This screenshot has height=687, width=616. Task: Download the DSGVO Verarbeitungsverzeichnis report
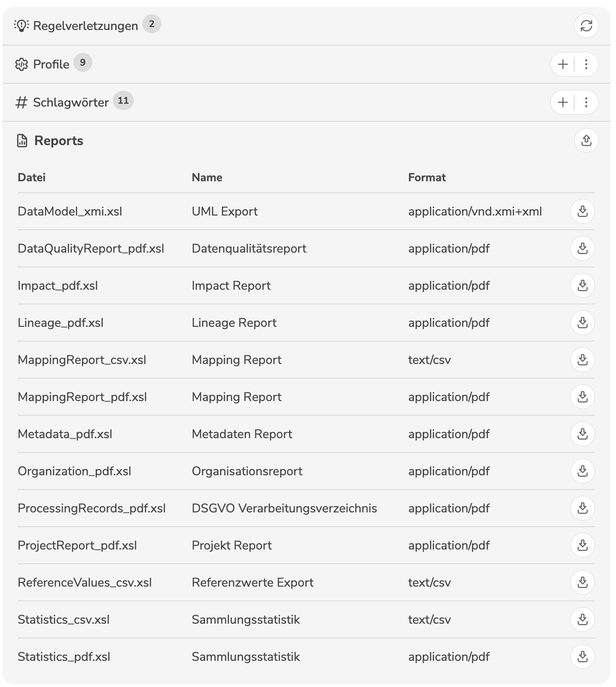point(582,508)
